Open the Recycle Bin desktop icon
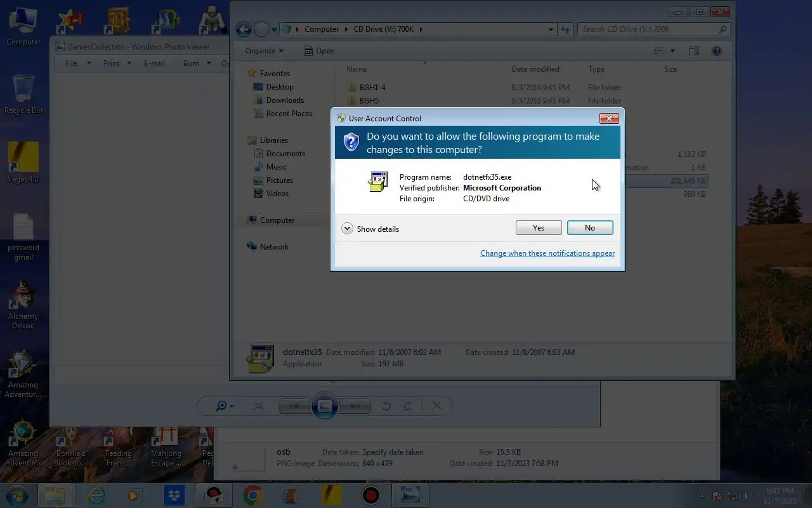Screen dimensions: 812x508 coord(23,94)
